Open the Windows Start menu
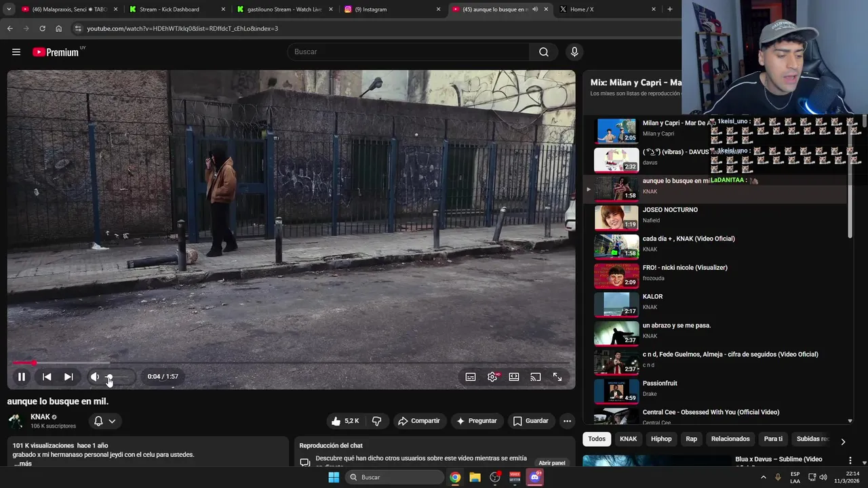 334,477
